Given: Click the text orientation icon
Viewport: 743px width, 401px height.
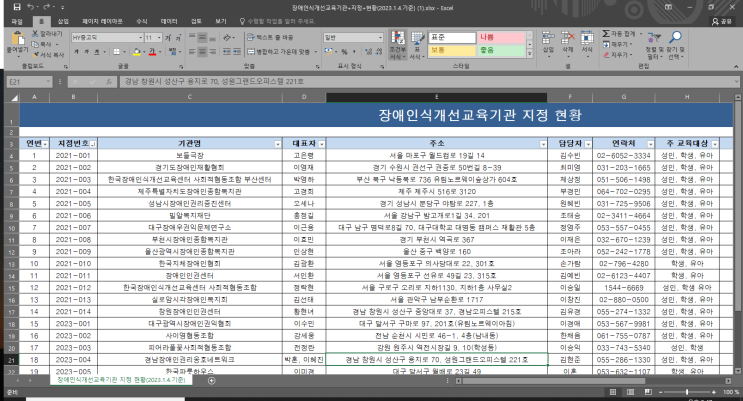Looking at the screenshot, I should click(x=228, y=37).
